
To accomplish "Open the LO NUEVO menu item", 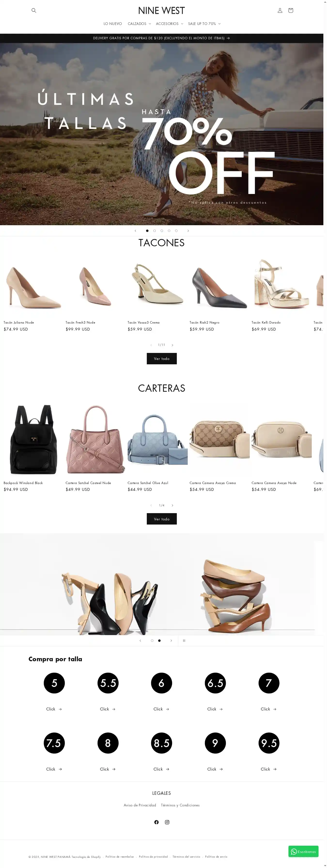I will 112,24.
